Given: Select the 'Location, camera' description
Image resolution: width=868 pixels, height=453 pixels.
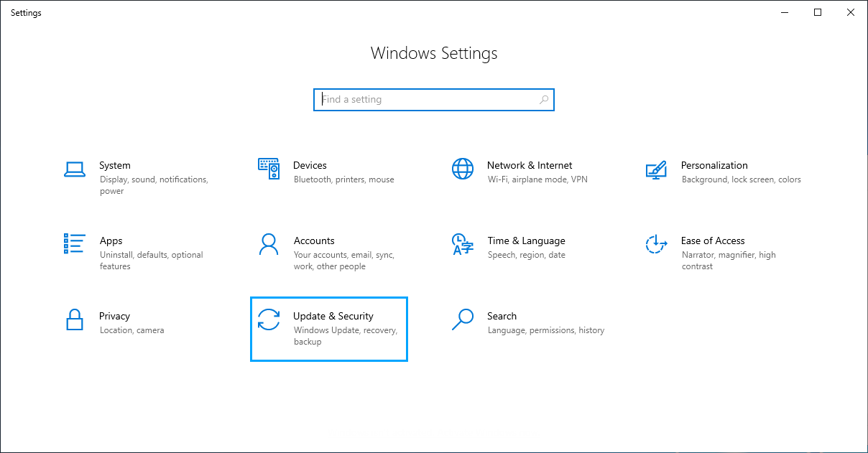Looking at the screenshot, I should pyautogui.click(x=132, y=330).
